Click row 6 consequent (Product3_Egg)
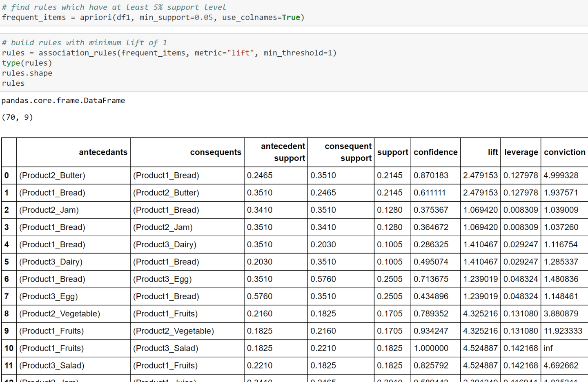The height and width of the screenshot is (382, 588). (162, 279)
